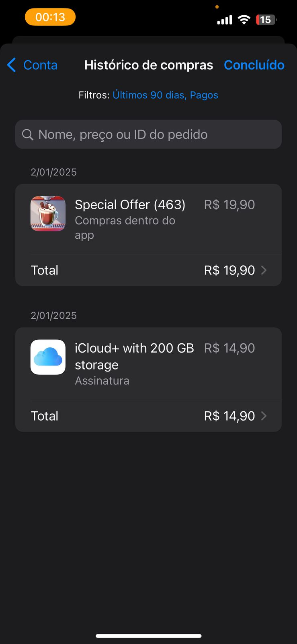Tap the Wi-Fi status icon
Screen dimensions: 297x644
[x=244, y=19]
